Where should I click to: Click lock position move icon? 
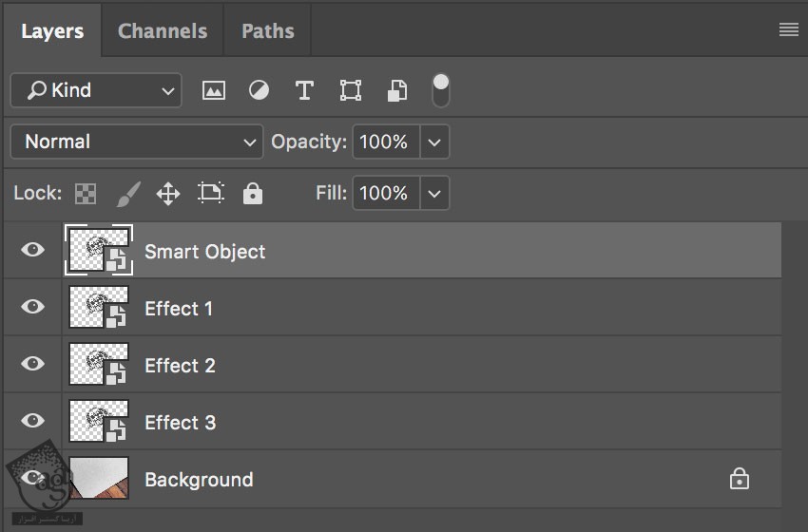(x=168, y=194)
